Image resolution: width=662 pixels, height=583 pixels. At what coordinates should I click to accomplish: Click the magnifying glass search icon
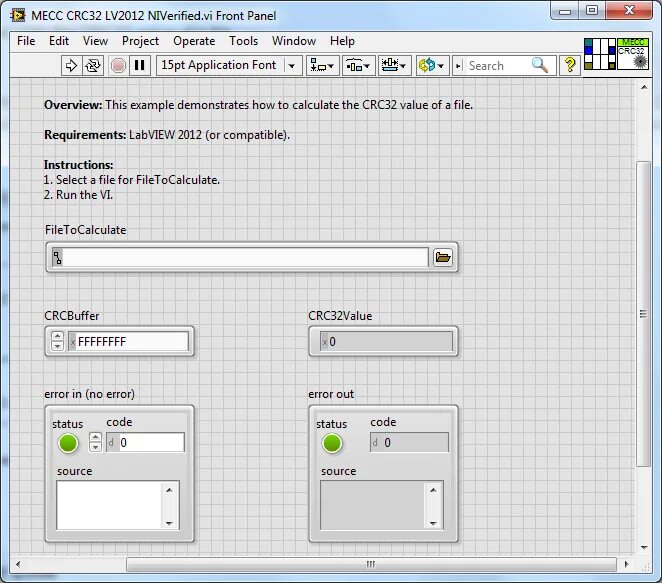(540, 65)
